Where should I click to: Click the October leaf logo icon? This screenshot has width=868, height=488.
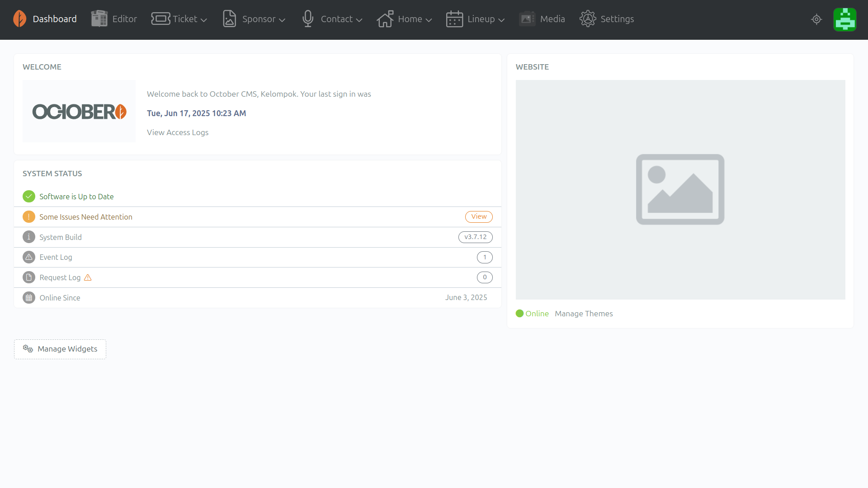click(19, 19)
